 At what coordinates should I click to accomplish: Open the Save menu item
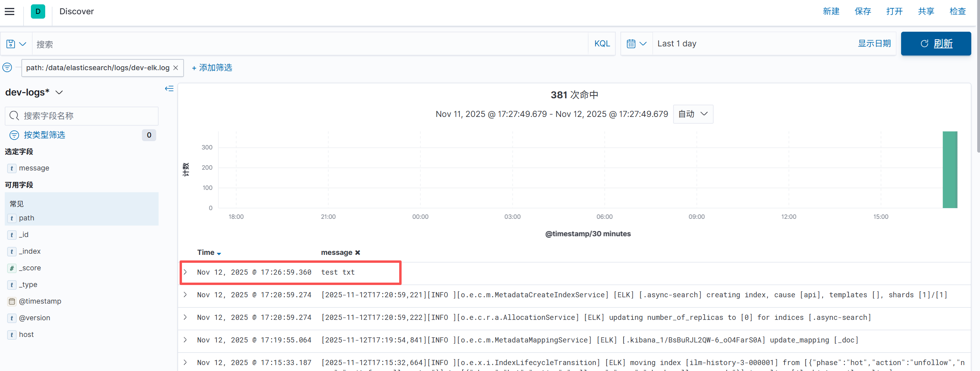pyautogui.click(x=863, y=11)
